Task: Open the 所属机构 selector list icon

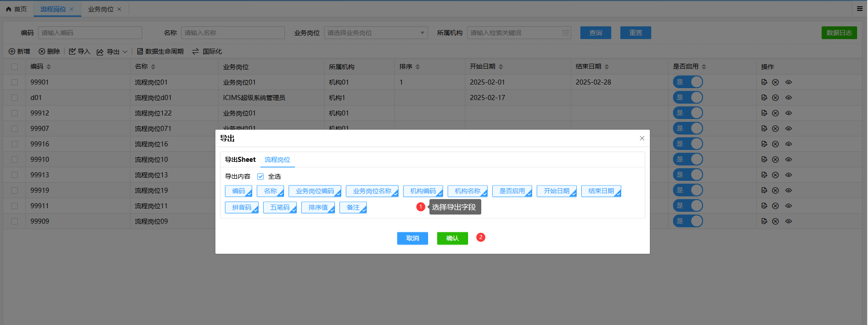Action: click(x=565, y=33)
